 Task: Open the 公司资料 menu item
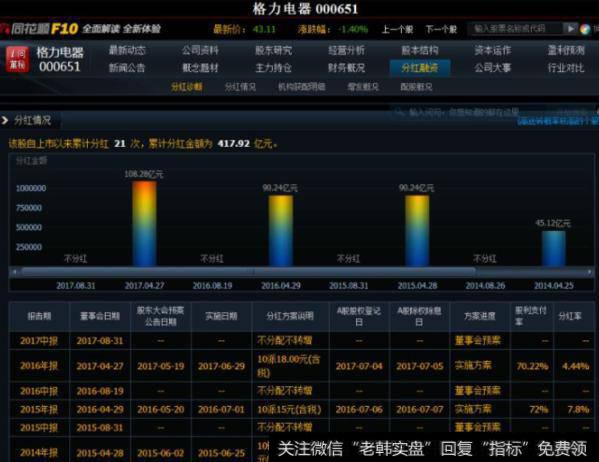pos(200,50)
